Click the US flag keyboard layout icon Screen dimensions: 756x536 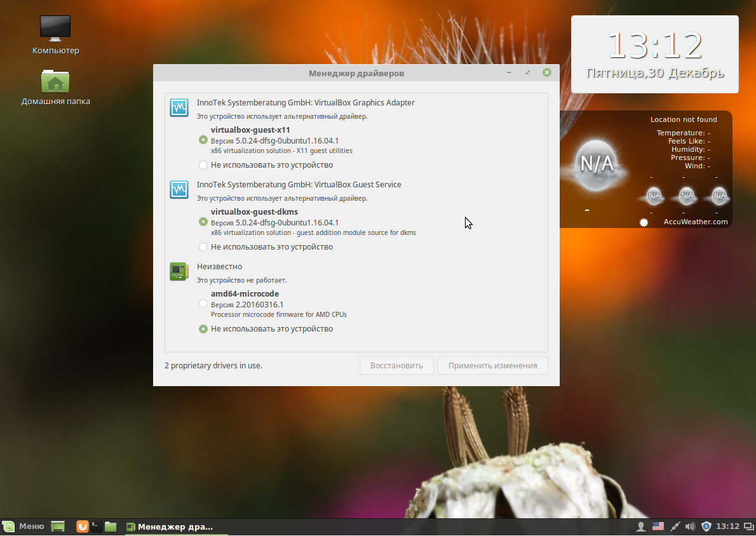pyautogui.click(x=658, y=526)
